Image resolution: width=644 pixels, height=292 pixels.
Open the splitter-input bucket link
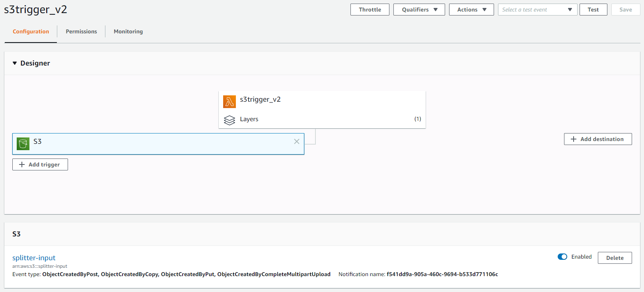[x=34, y=258]
